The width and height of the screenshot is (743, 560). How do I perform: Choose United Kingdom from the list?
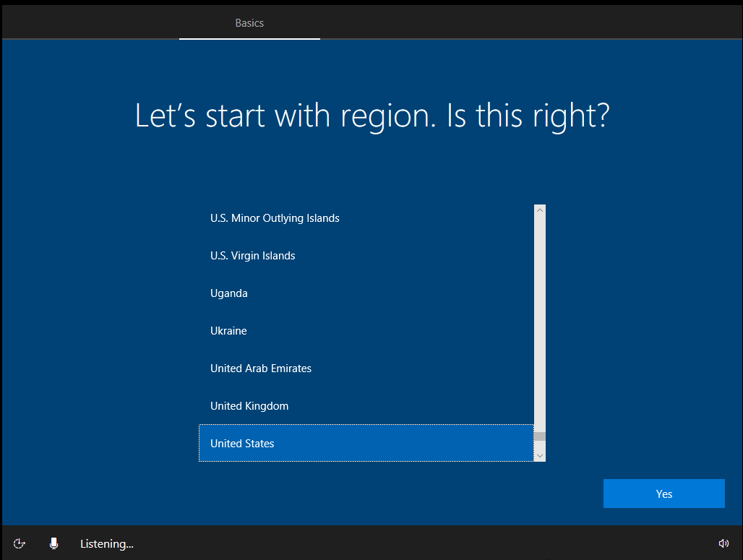tap(249, 406)
